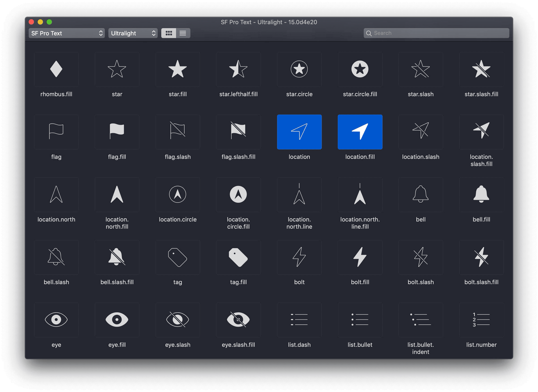The image size is (538, 392).
Task: Click the eye.fill glyph
Action: 117,320
